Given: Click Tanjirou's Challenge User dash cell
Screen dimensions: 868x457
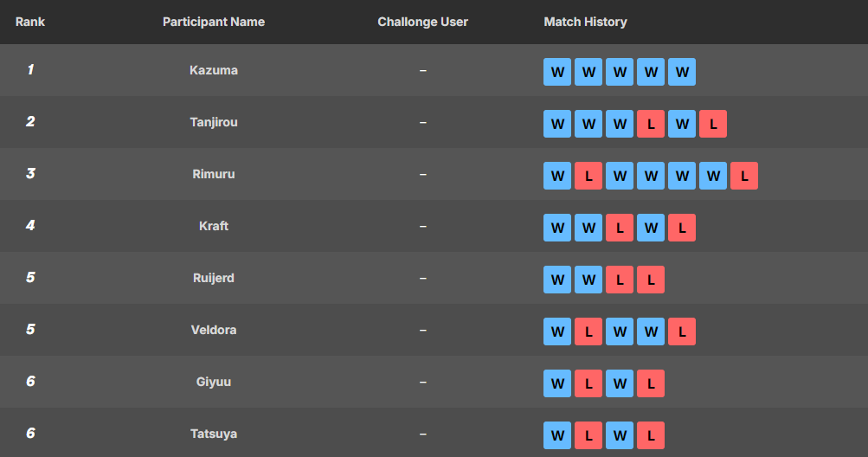Looking at the screenshot, I should [x=422, y=122].
